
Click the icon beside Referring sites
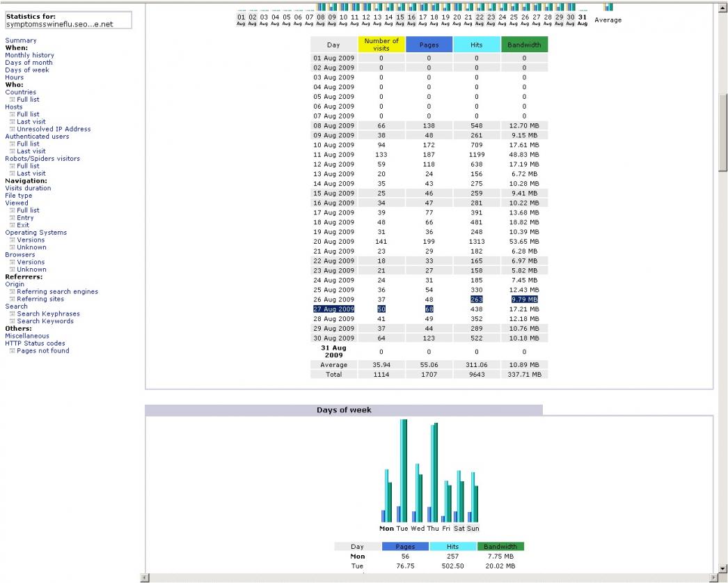click(x=12, y=300)
